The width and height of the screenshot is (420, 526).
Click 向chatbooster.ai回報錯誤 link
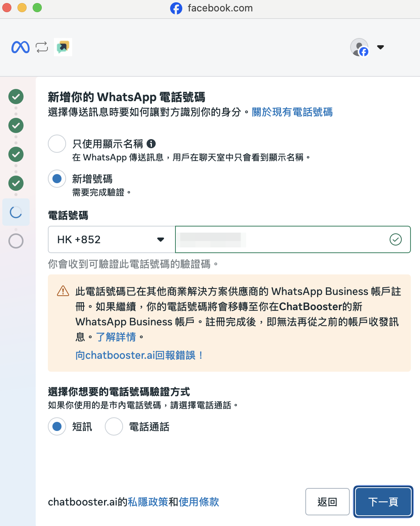139,355
